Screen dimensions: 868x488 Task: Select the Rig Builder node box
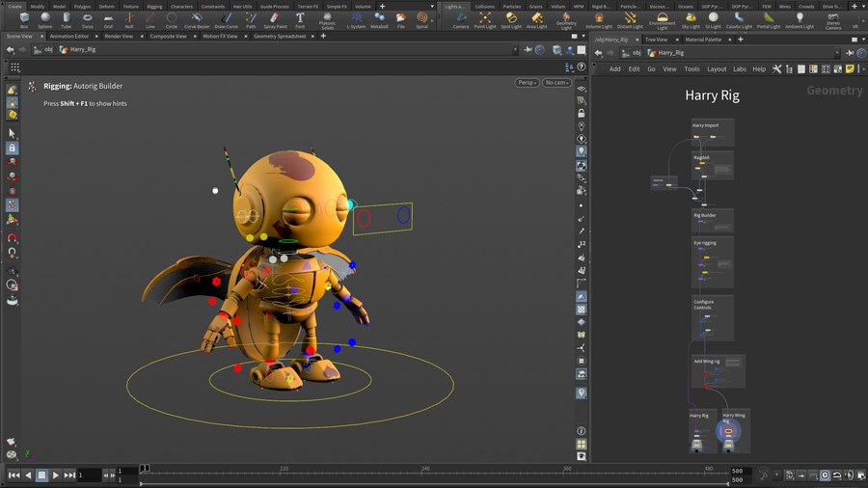pyautogui.click(x=713, y=221)
